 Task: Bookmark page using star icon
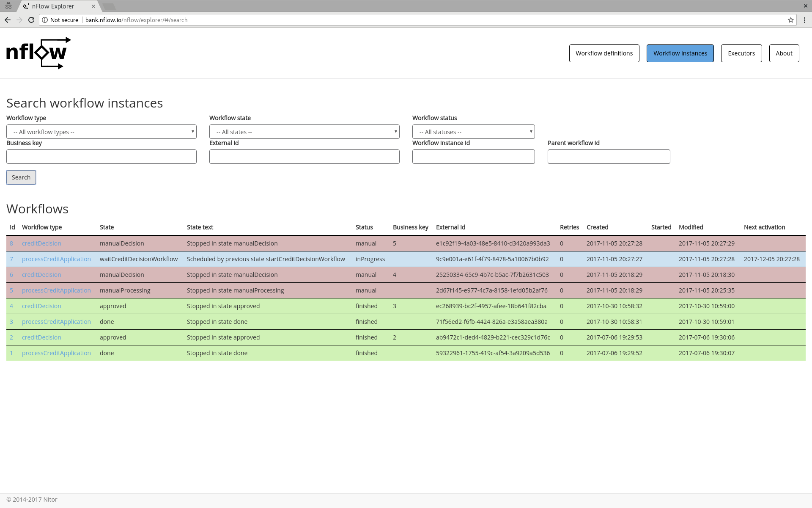pos(790,20)
